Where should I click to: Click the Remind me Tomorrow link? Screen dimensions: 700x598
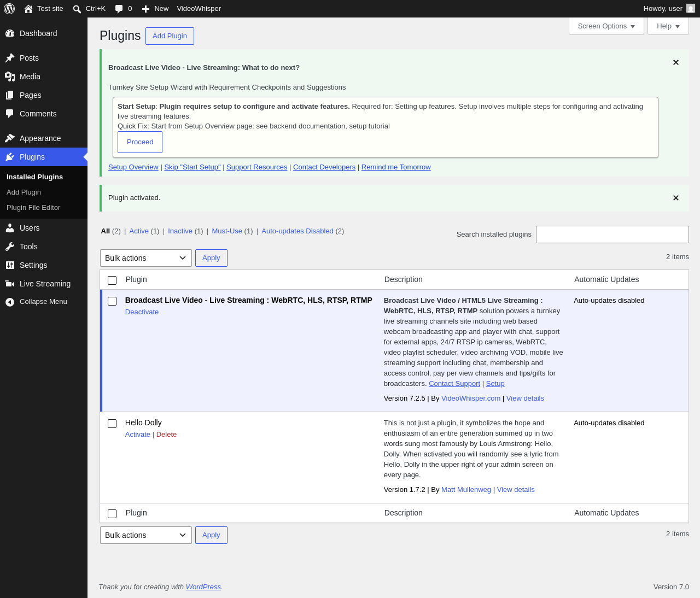[x=396, y=167]
